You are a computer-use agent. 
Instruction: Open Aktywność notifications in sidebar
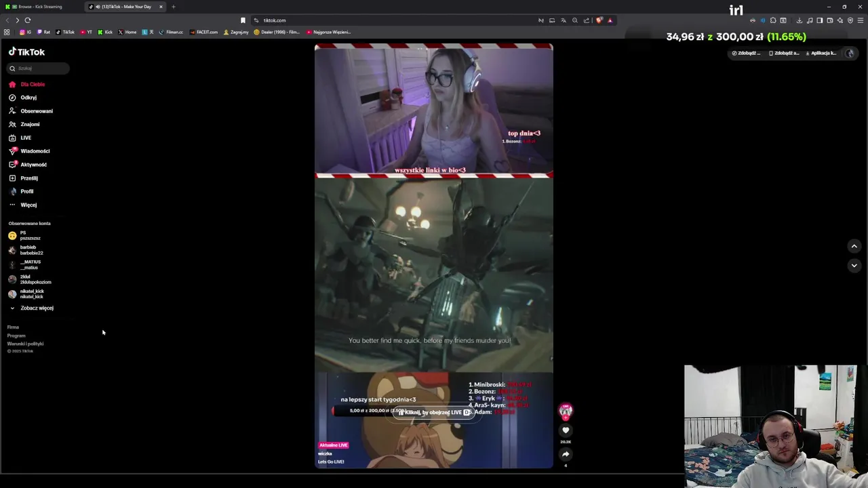pos(28,165)
